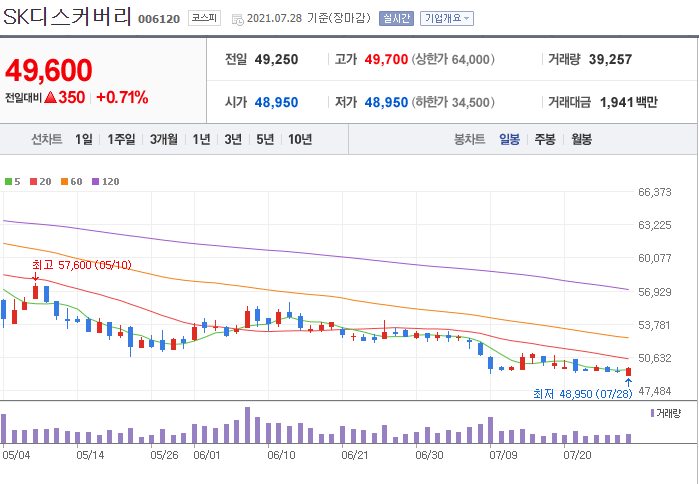Click the green 5-day moving average swatch

(x=8, y=181)
